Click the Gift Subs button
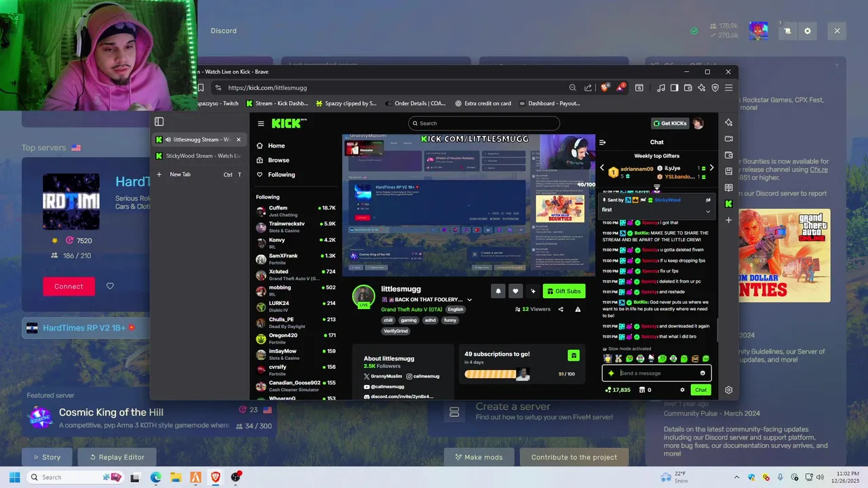The height and width of the screenshot is (488, 868). (x=564, y=291)
